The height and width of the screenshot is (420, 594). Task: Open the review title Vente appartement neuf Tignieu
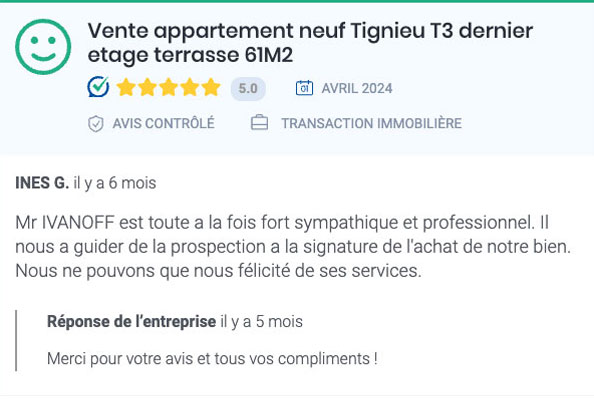[310, 42]
